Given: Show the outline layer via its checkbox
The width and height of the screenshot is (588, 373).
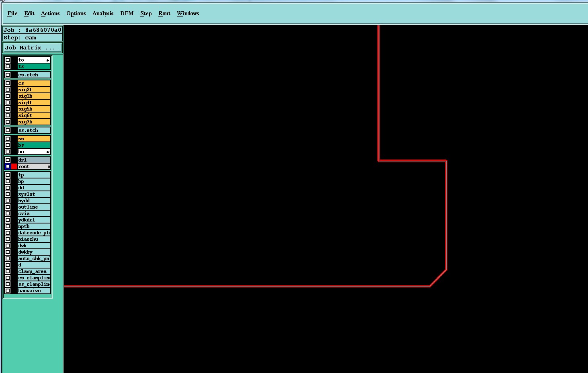Looking at the screenshot, I should (8, 207).
